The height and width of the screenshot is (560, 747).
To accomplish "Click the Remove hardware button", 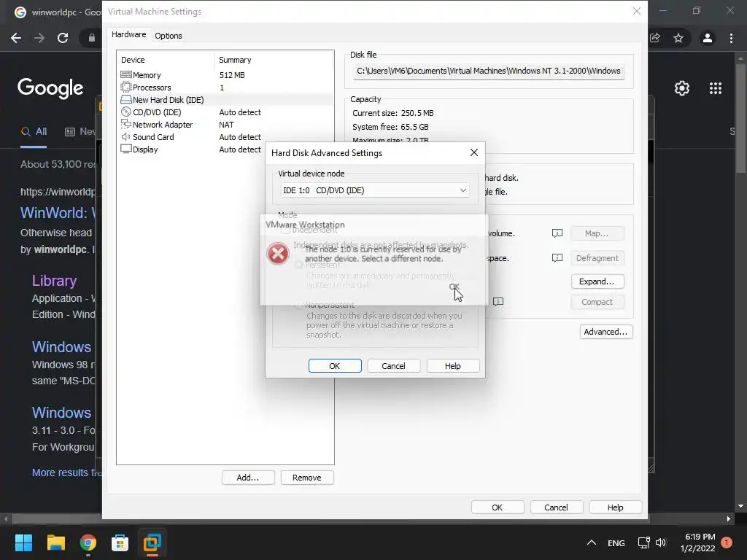I will click(307, 478).
